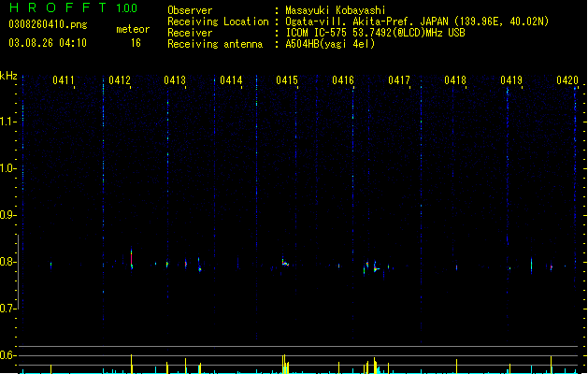Click the observer name Masayuki Kobayashi
This screenshot has width=588, height=374.
tap(336, 10)
